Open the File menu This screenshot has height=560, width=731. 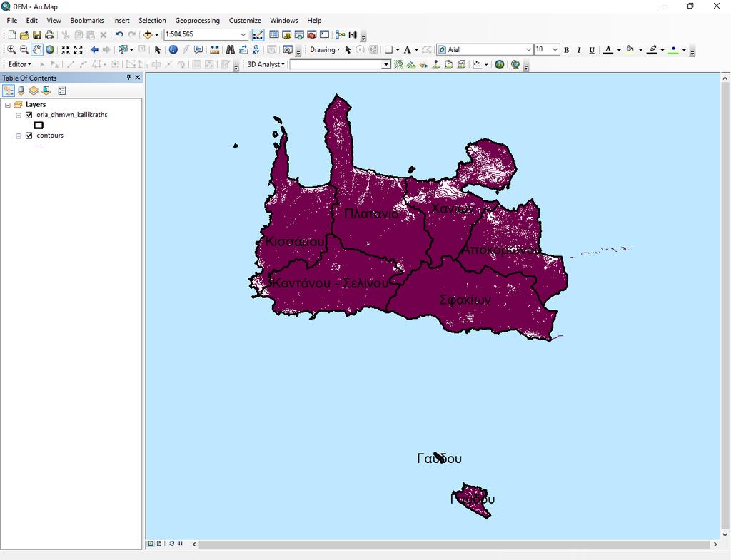(x=11, y=21)
